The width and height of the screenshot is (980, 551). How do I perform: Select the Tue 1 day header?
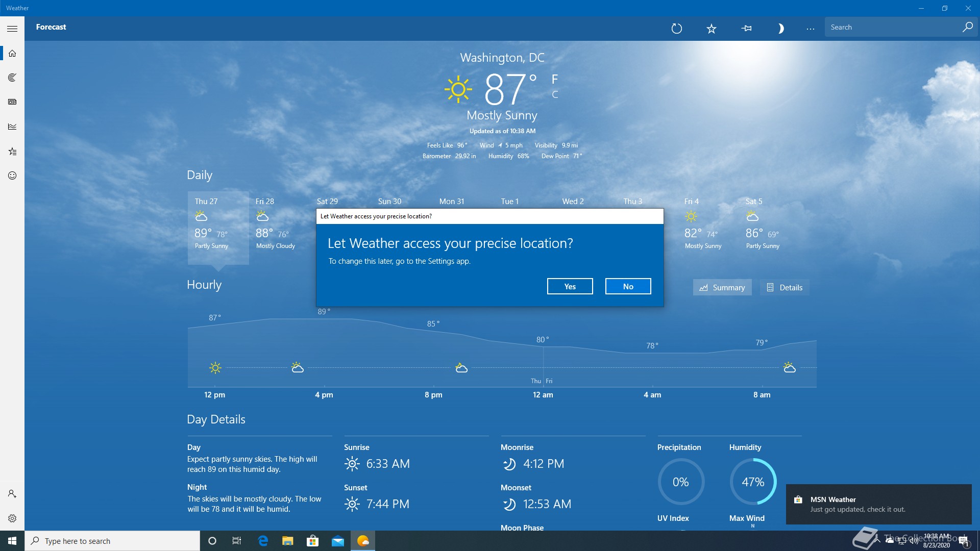click(x=509, y=201)
